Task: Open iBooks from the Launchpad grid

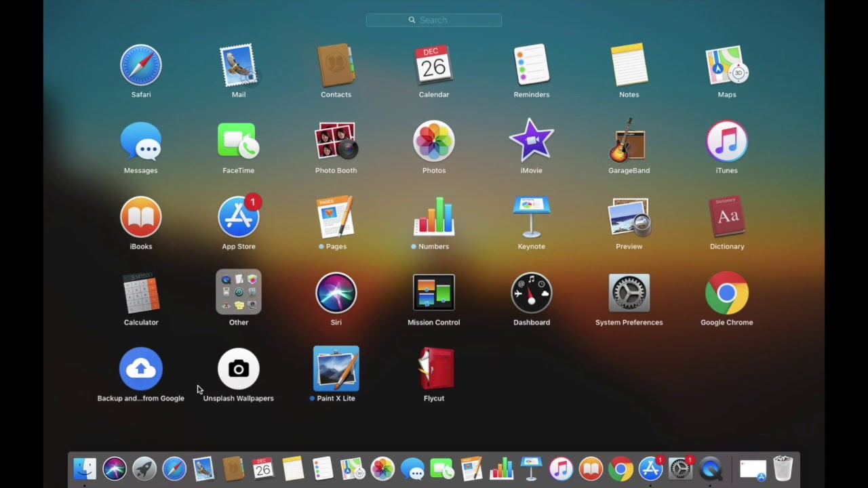Action: coord(141,217)
